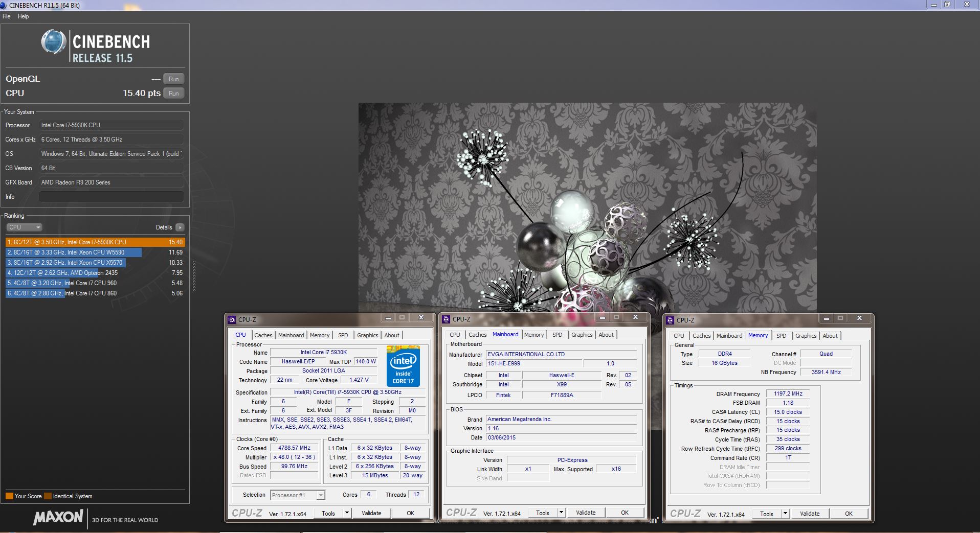The height and width of the screenshot is (533, 980).
Task: Select ranking row Xeon CPU W5590
Action: pos(95,252)
